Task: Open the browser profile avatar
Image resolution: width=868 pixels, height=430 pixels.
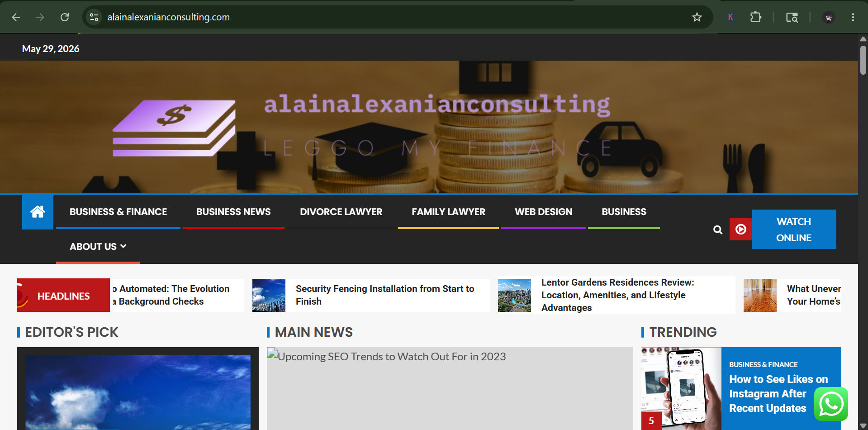Action: click(x=829, y=17)
